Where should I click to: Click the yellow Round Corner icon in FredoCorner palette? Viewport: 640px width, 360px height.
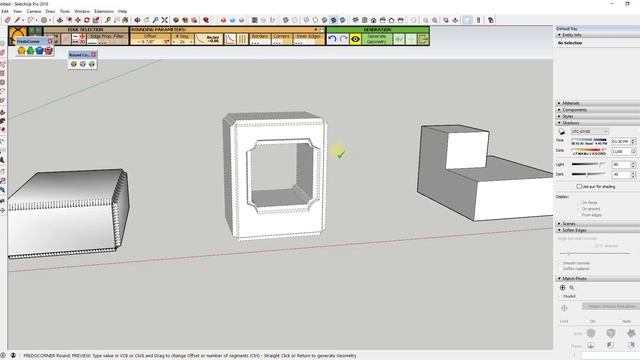click(x=22, y=51)
